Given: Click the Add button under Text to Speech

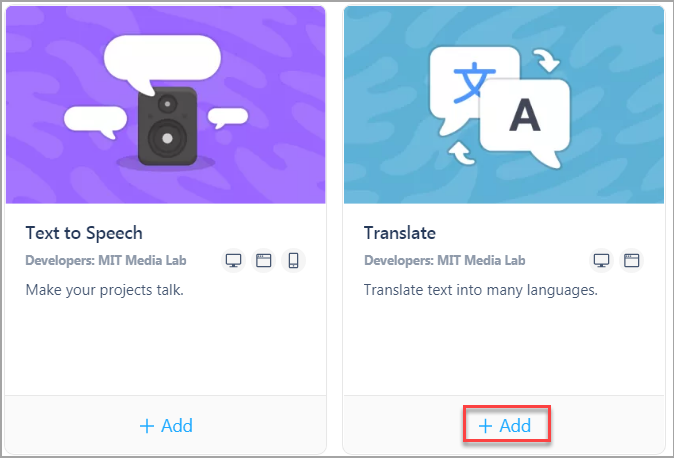Looking at the screenshot, I should pyautogui.click(x=166, y=426).
